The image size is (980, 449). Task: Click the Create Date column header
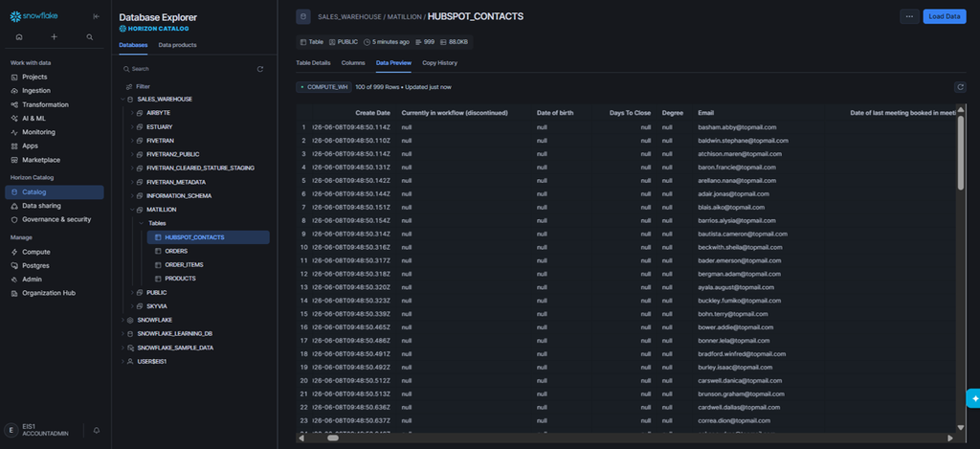pos(372,113)
